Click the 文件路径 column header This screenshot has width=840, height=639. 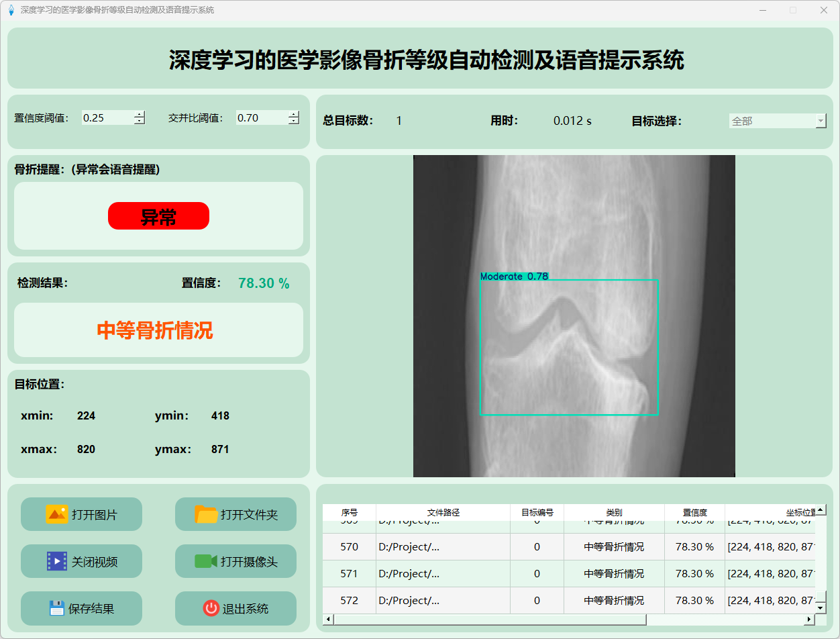[x=443, y=512]
